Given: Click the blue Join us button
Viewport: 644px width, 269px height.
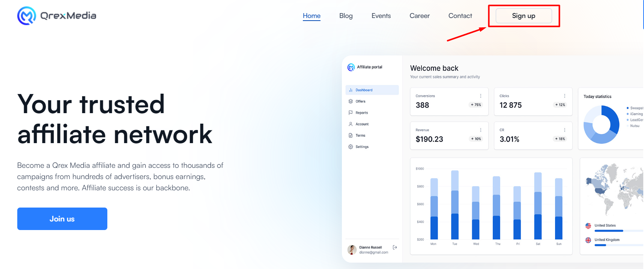Looking at the screenshot, I should pos(62,219).
